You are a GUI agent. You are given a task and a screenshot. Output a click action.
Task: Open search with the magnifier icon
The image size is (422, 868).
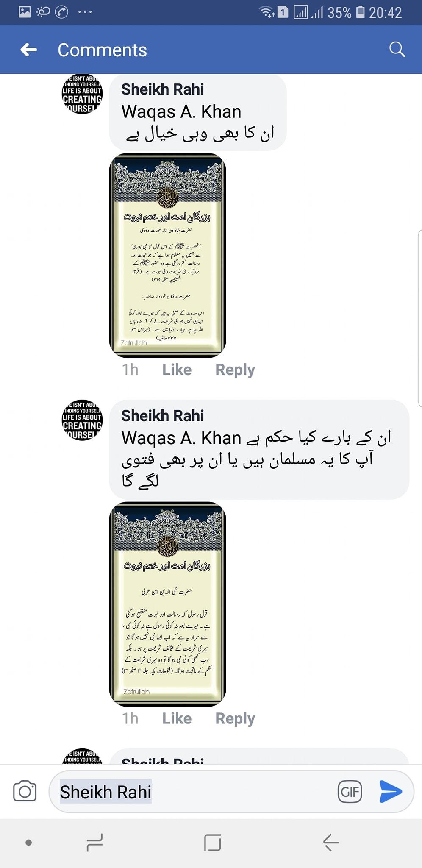coord(397,49)
